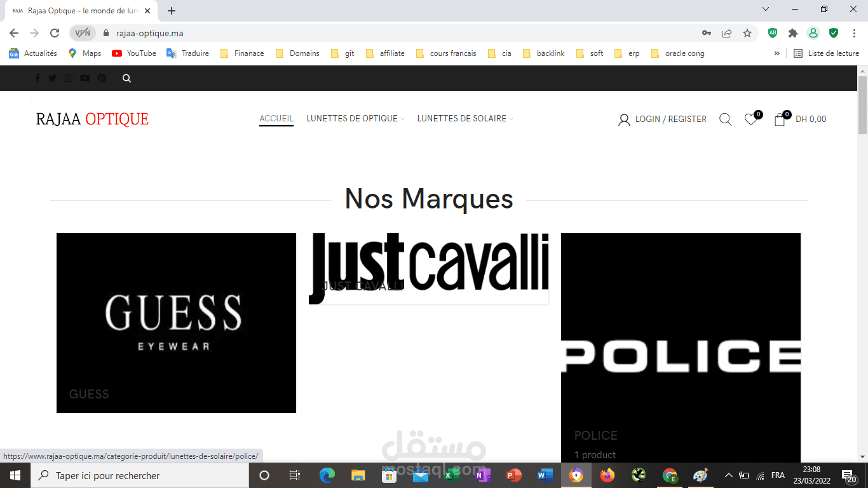Open the Instagram social icon
868x488 pixels.
[x=68, y=78]
